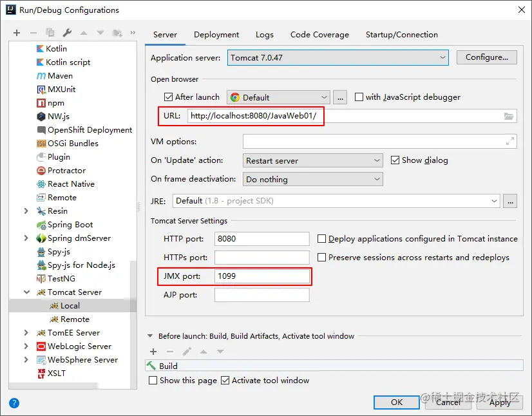Toggle the After launch checkbox
The width and height of the screenshot is (532, 416).
tap(168, 97)
